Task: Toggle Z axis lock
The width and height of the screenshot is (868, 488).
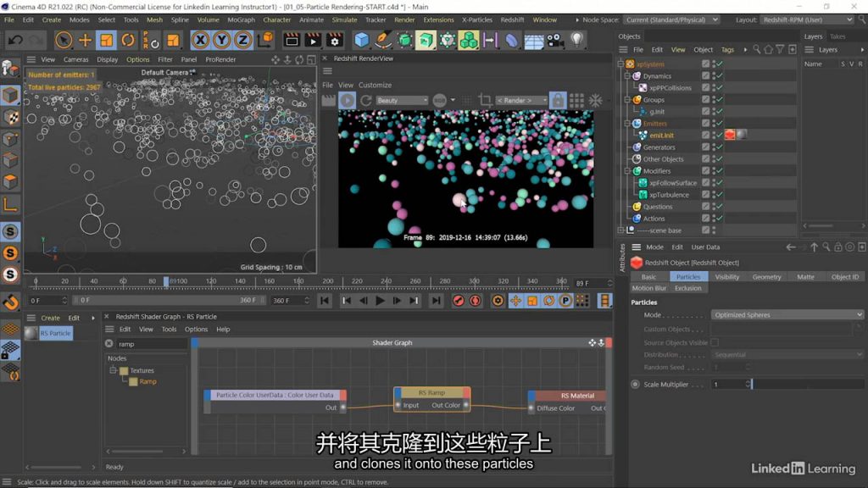Action: pos(242,40)
